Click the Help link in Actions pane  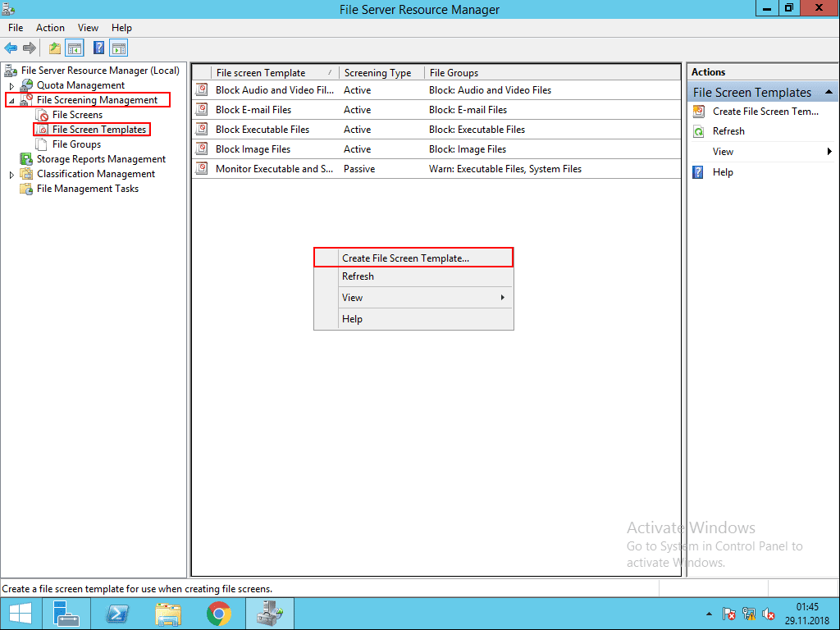coord(724,171)
